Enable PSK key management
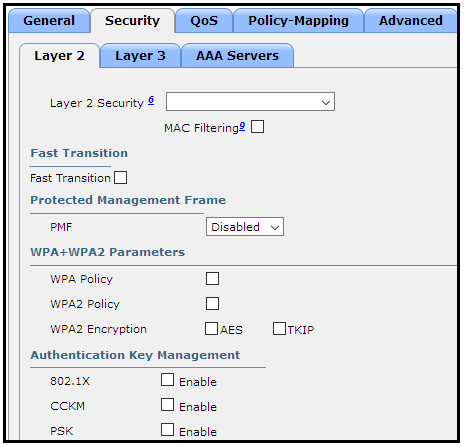Image resolution: width=465 pixels, height=447 pixels. coord(167,430)
